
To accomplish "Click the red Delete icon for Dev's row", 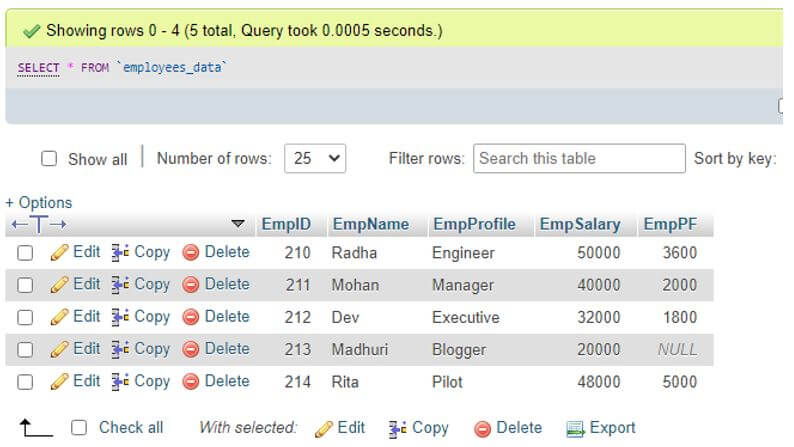I will (191, 317).
